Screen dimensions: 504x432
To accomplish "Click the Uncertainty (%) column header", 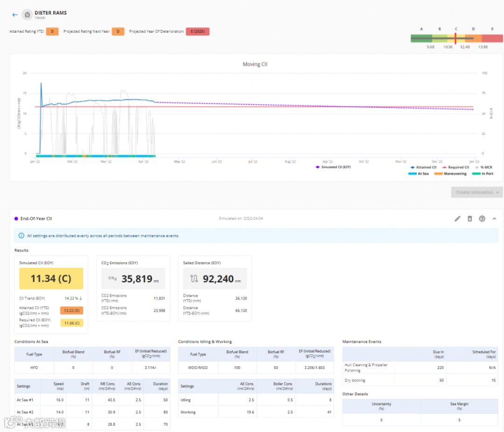I will click(x=382, y=406).
